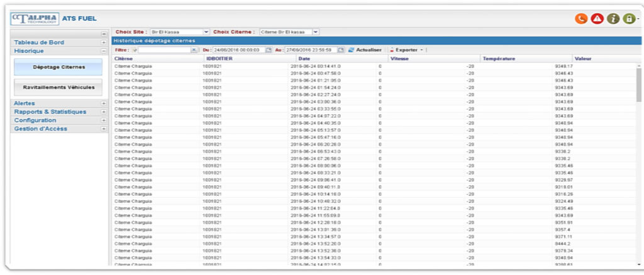Click the Alpha Technology logo
This screenshot has width=644, height=275.
35,18
